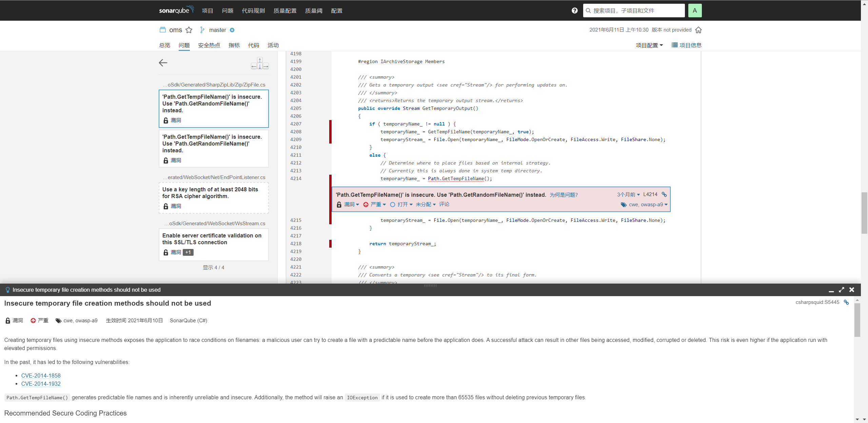Click the +1 badge on certificate issue
Viewport: 868px width, 423px height.
(188, 252)
